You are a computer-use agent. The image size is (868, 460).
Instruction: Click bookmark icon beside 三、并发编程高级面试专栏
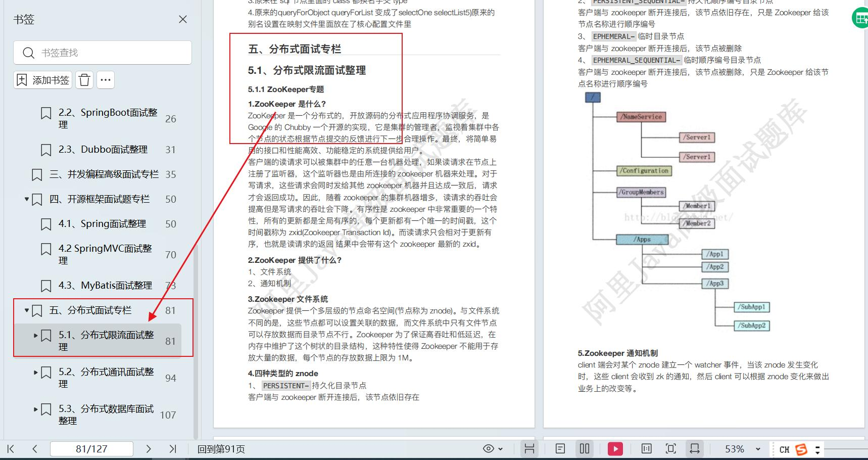[x=37, y=175]
